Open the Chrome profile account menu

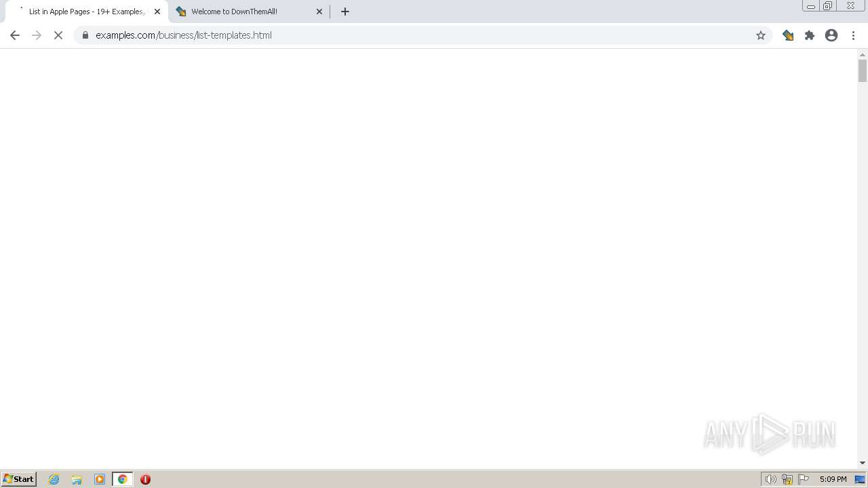click(831, 35)
